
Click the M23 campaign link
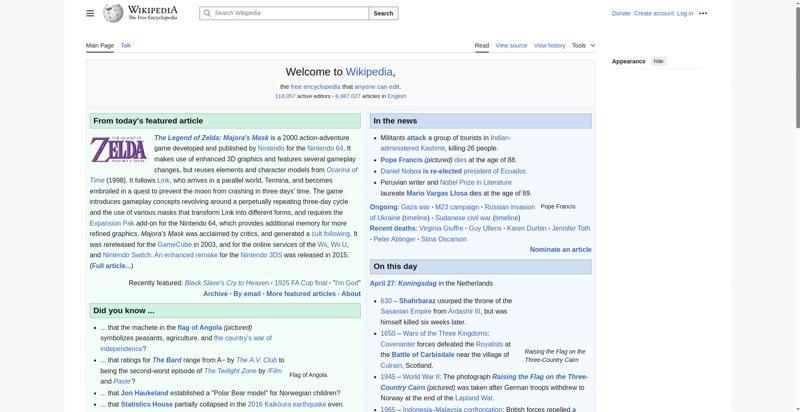(457, 207)
